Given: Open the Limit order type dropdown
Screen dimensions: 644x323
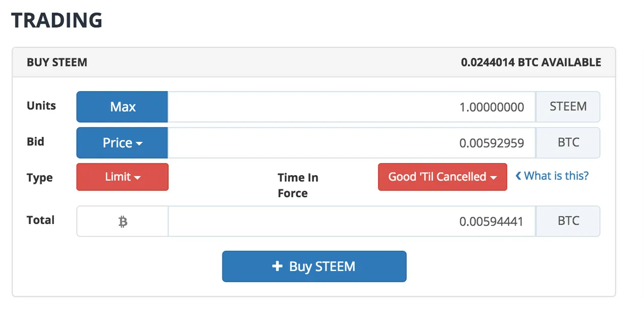Looking at the screenshot, I should tap(122, 177).
